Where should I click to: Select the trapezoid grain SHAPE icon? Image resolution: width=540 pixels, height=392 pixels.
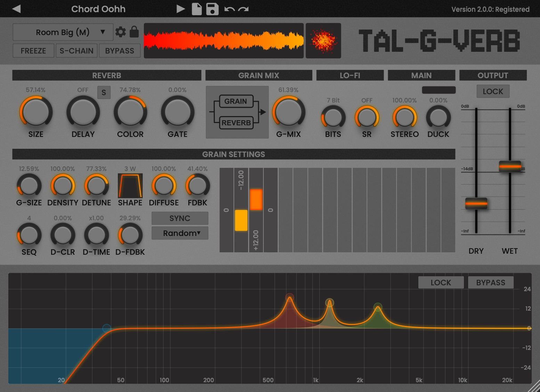[x=130, y=186]
